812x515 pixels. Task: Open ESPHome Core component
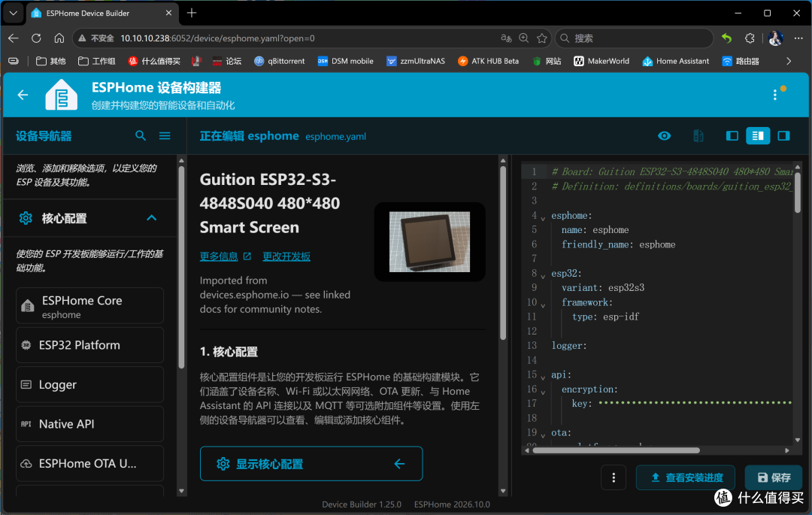point(89,306)
